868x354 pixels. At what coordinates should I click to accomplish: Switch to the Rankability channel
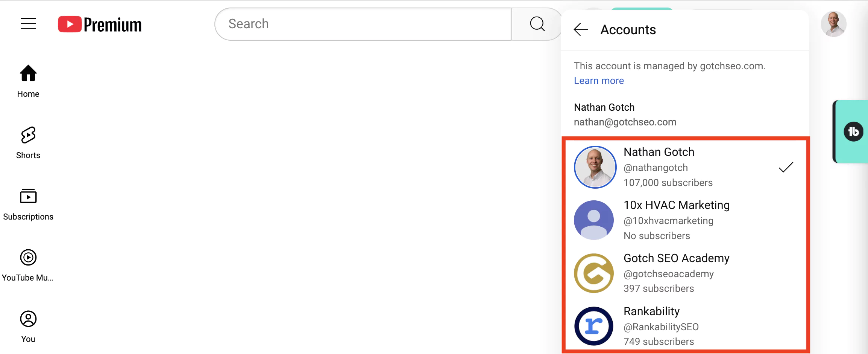[x=685, y=326]
